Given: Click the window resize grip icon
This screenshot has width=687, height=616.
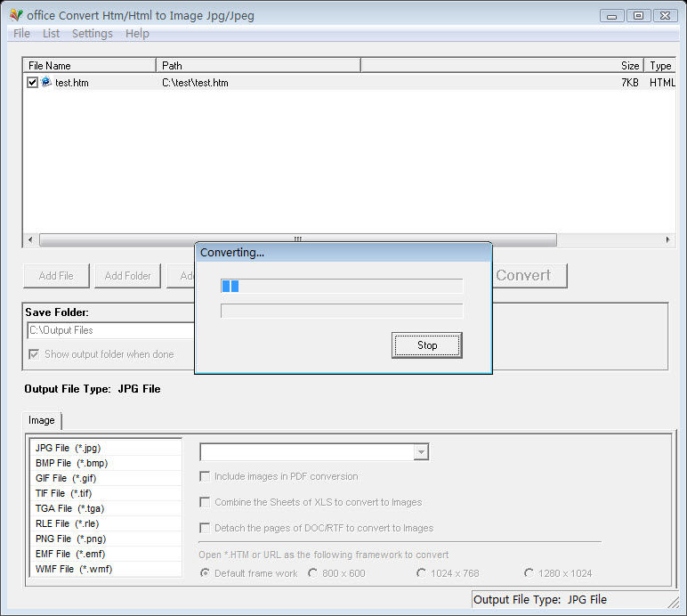Looking at the screenshot, I should (x=674, y=603).
